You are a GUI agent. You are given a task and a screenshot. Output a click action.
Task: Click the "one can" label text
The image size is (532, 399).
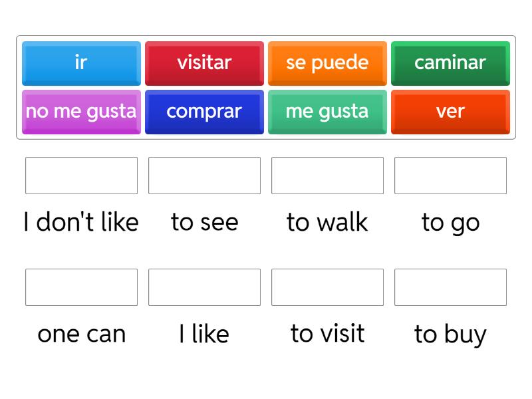coord(81,333)
